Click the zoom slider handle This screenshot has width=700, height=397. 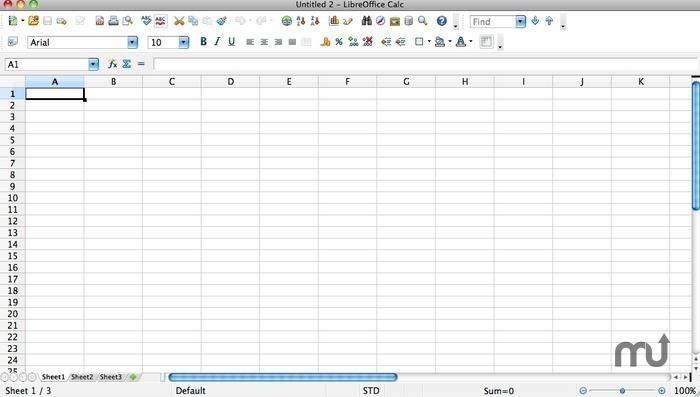click(x=622, y=391)
